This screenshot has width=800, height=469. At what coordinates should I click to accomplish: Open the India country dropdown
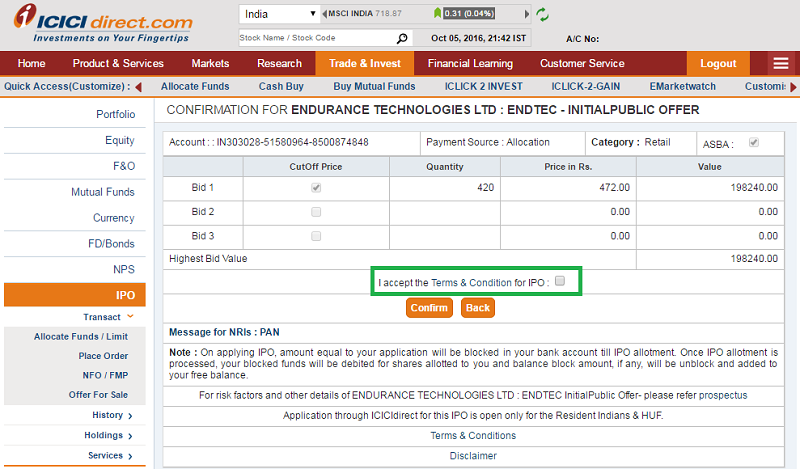279,14
